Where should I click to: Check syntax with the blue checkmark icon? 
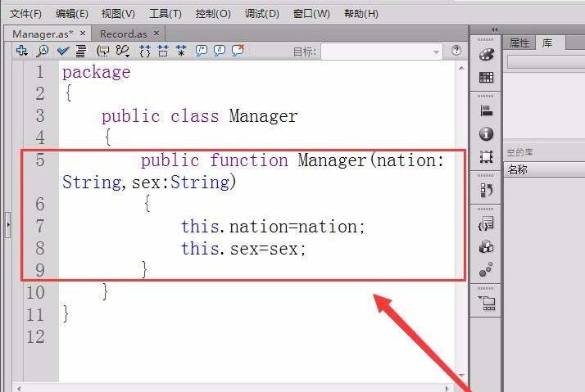click(x=62, y=51)
